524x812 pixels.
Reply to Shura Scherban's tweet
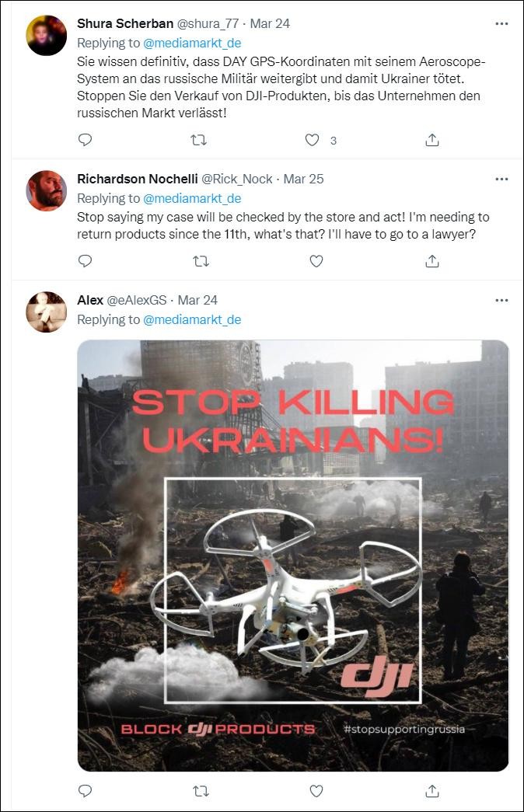tap(86, 140)
